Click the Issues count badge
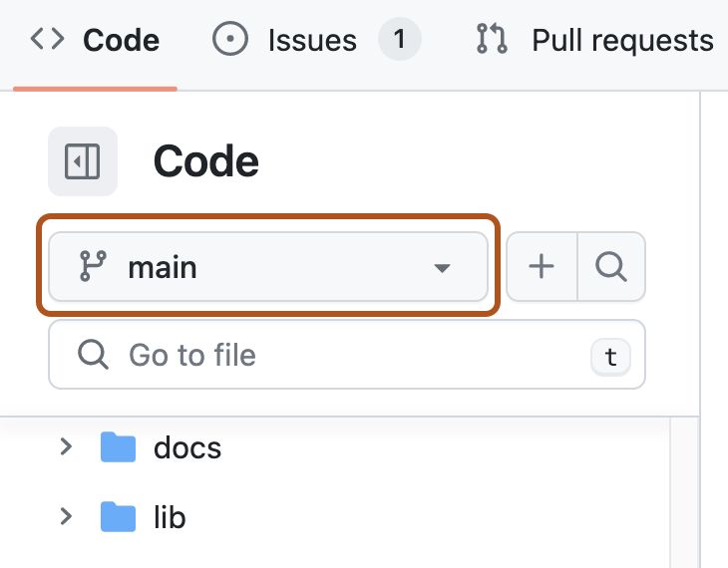728x568 pixels. 399,39
